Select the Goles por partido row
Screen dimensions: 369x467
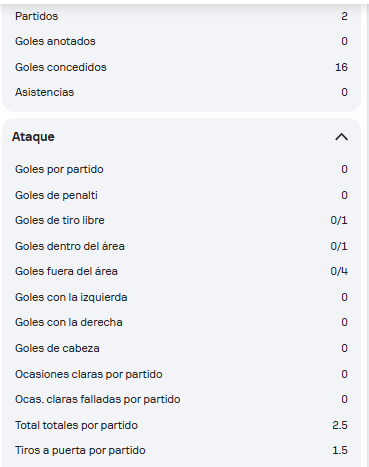(x=181, y=169)
